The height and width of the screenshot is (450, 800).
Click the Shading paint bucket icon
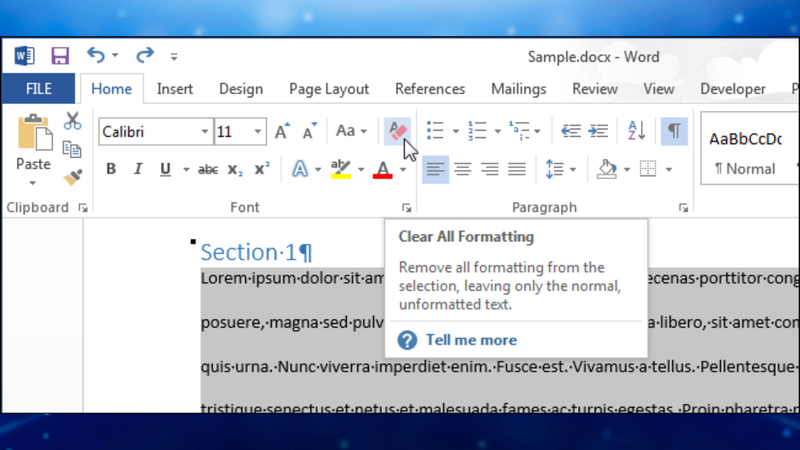click(607, 169)
